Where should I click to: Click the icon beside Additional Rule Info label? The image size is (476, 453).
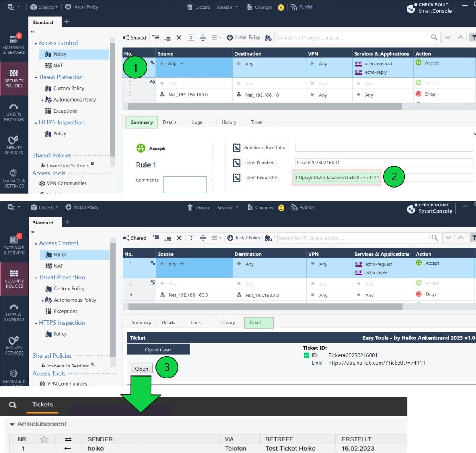[x=237, y=148]
